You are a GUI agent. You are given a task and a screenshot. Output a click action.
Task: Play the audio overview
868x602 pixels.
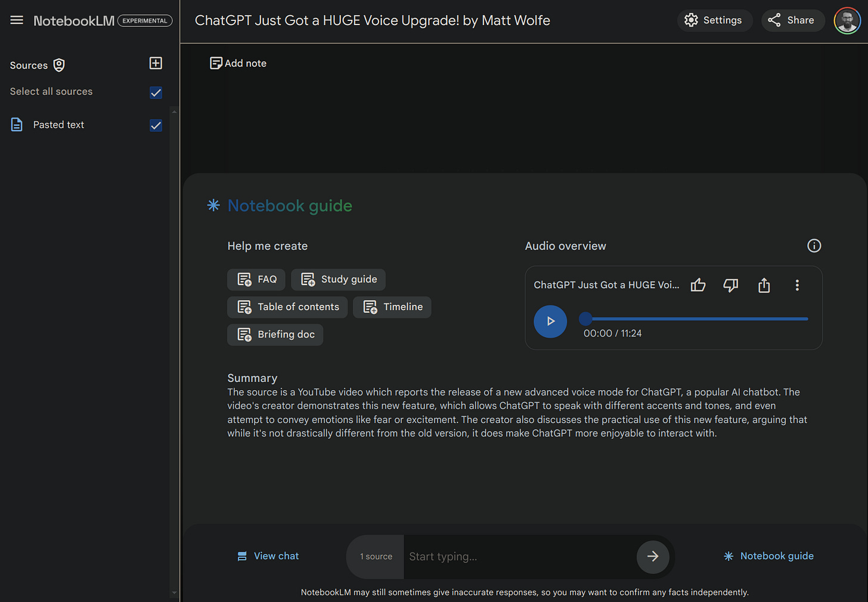pyautogui.click(x=550, y=321)
